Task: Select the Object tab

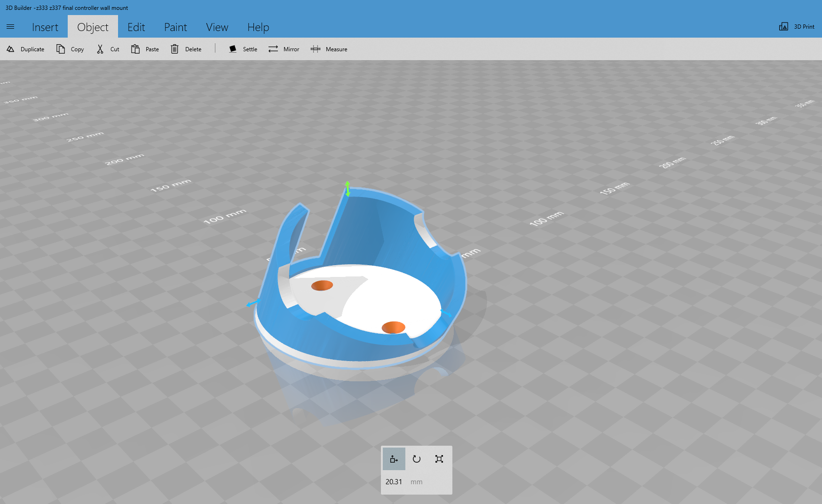Action: pyautogui.click(x=93, y=27)
